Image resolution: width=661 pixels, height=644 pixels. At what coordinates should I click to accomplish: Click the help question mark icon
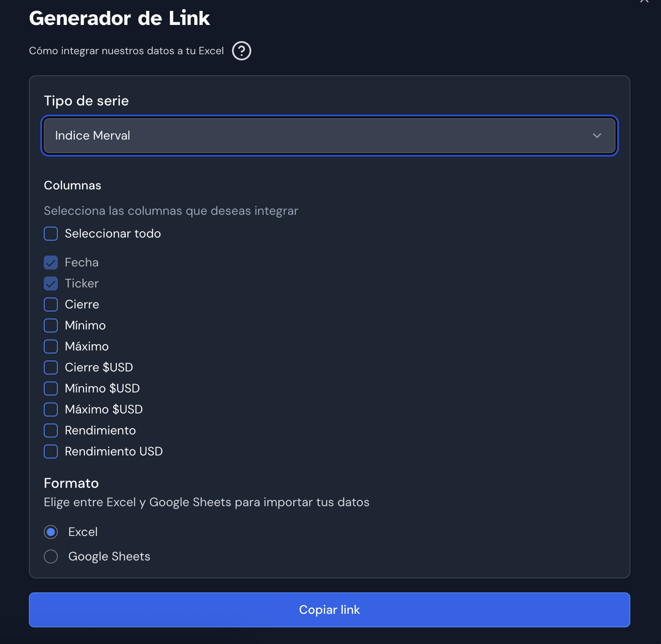[x=241, y=51]
